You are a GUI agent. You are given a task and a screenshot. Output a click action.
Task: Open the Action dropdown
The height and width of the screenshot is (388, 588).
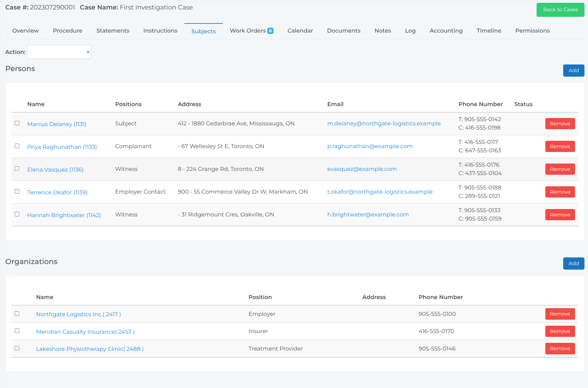(59, 52)
